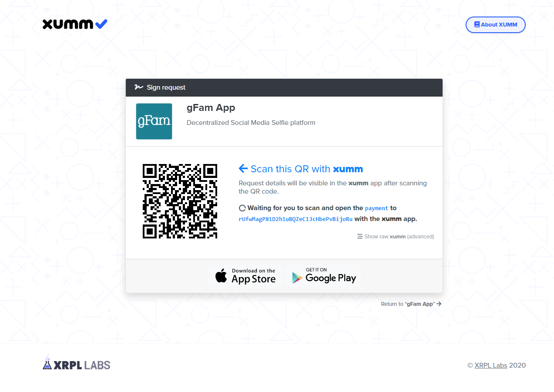This screenshot has height=392, width=554.
Task: Follow the Return to gFam App link
Action: point(411,304)
